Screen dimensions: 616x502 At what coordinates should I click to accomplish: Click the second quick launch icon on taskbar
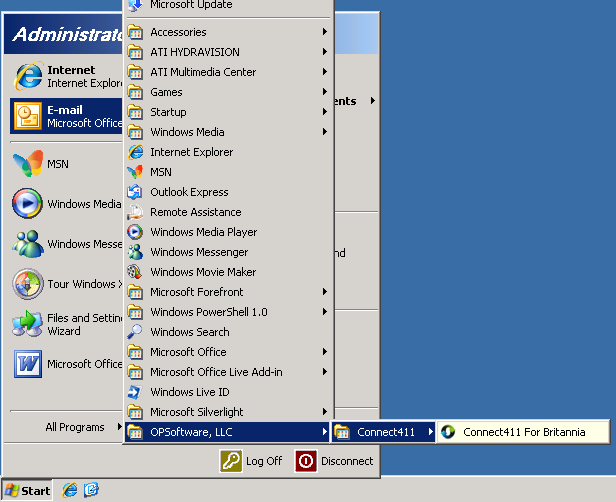[x=91, y=490]
